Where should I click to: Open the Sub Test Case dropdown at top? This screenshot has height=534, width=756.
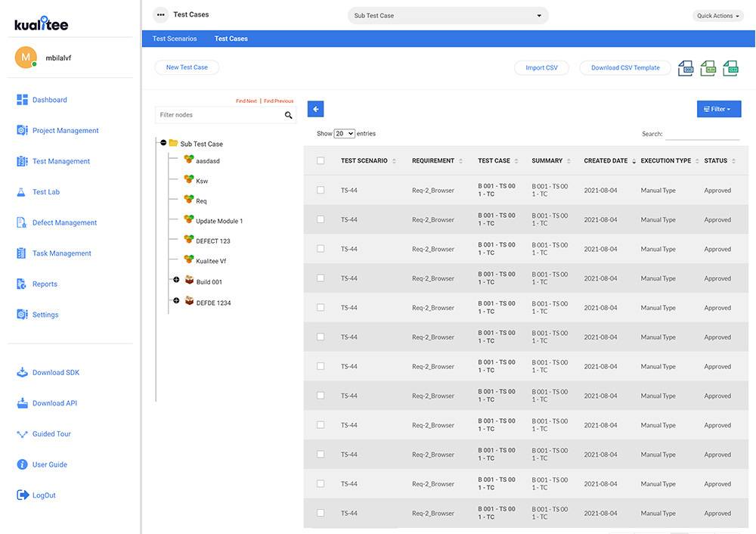tap(448, 15)
